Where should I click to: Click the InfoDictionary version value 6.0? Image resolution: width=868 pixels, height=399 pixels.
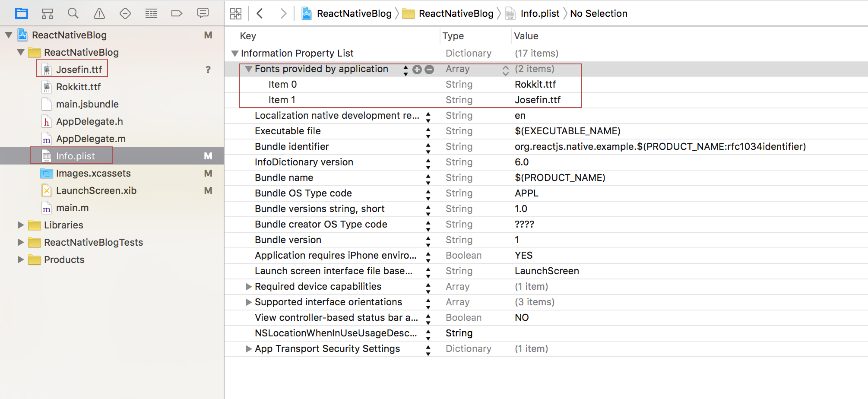point(522,162)
